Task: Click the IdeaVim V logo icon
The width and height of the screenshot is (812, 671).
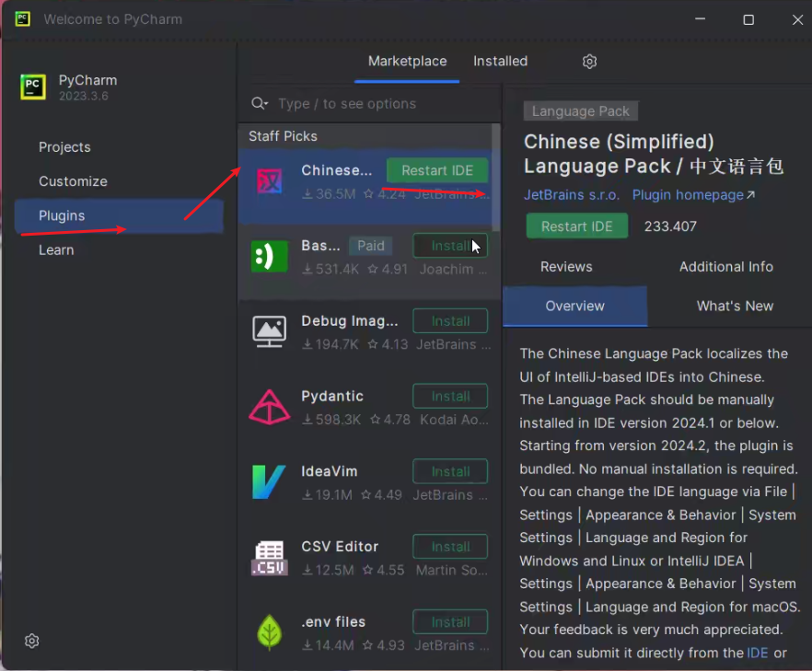Action: 269,482
